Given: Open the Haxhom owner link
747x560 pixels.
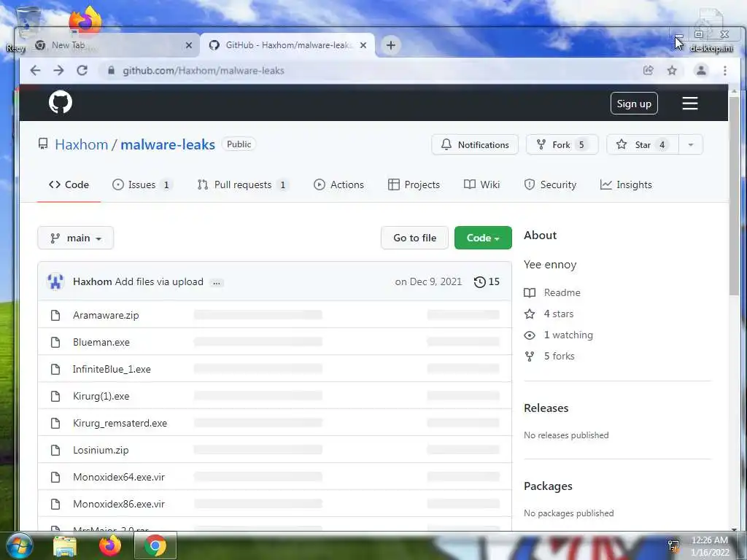Looking at the screenshot, I should pyautogui.click(x=82, y=144).
